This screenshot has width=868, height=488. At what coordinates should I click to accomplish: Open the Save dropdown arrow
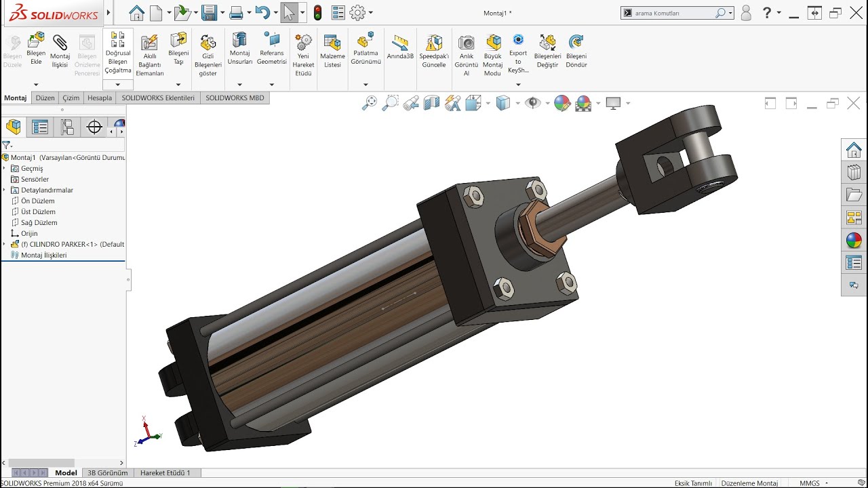(x=222, y=12)
